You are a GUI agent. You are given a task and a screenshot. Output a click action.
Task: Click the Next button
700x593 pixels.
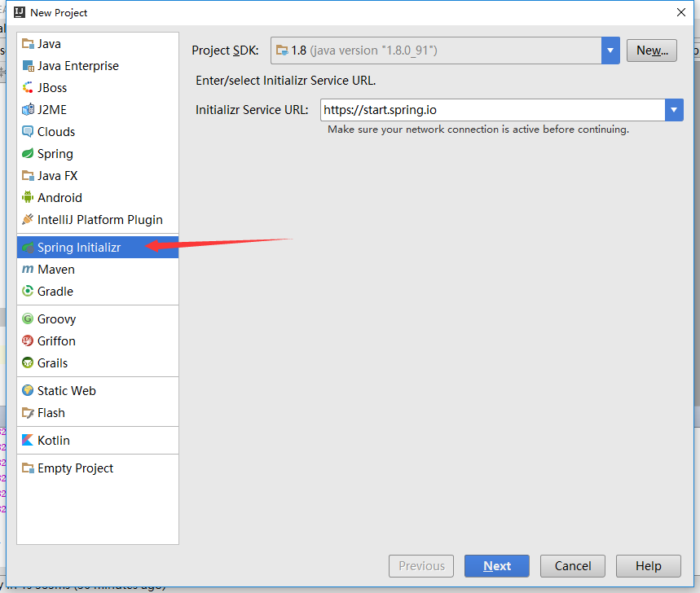coord(497,566)
